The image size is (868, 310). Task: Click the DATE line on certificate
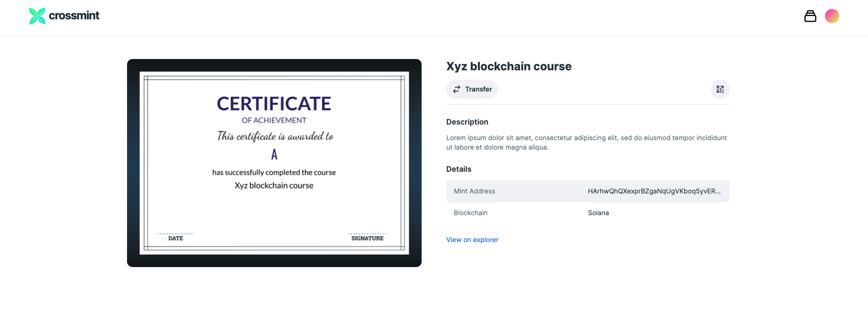(176, 237)
